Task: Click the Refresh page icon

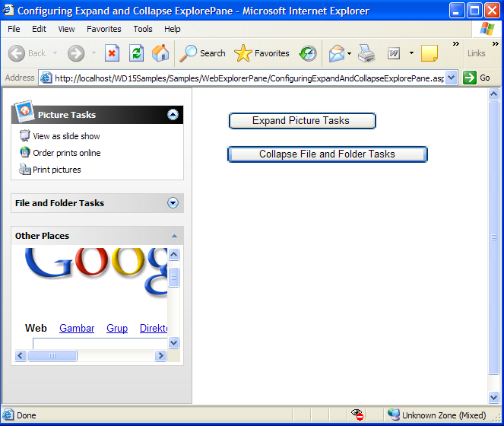Action: pos(136,53)
